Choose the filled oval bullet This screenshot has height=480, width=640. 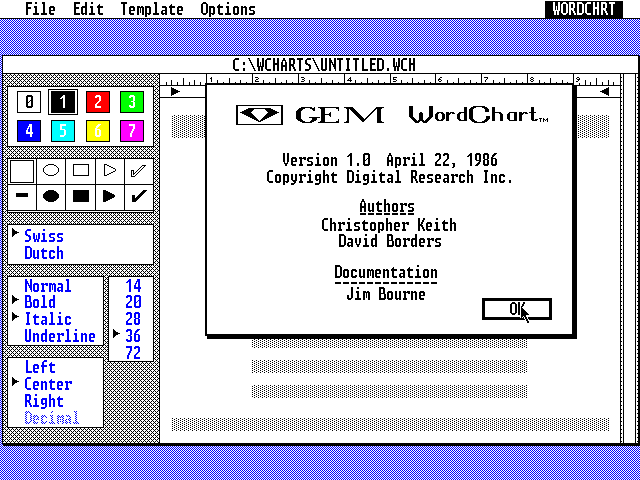pos(51,196)
